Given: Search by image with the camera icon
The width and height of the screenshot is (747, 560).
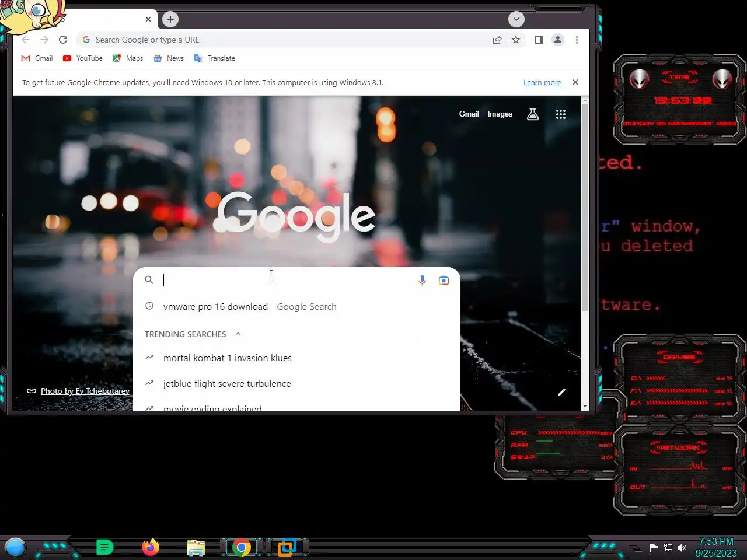Looking at the screenshot, I should (x=444, y=280).
